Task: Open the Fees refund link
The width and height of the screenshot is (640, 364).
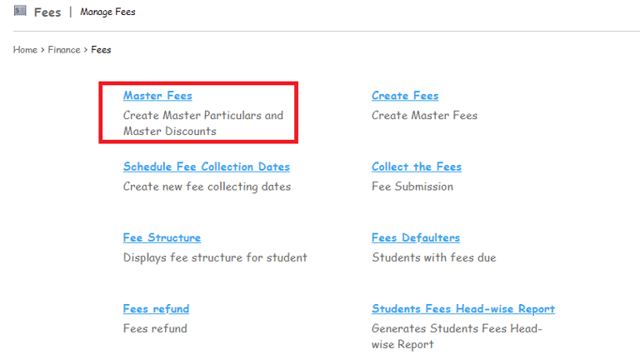Action: click(156, 309)
